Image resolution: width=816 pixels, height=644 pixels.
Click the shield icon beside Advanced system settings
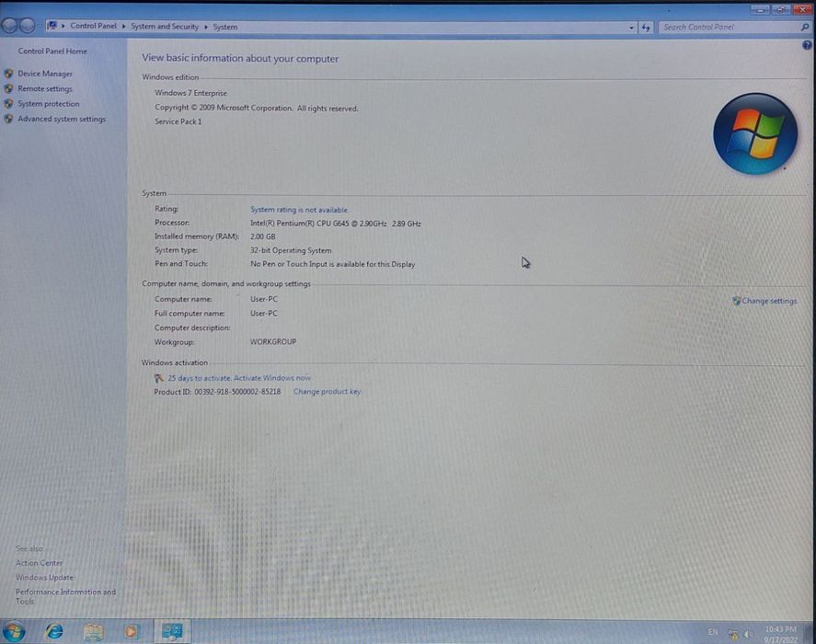click(x=8, y=119)
